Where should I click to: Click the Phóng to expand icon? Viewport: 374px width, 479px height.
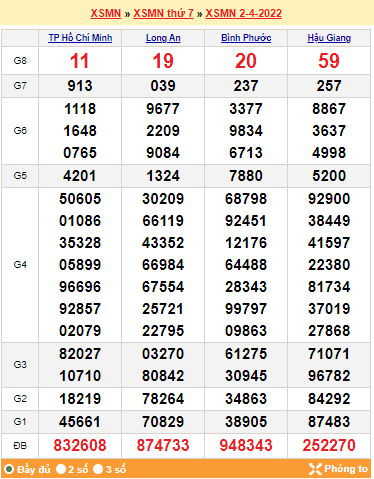[x=315, y=469]
